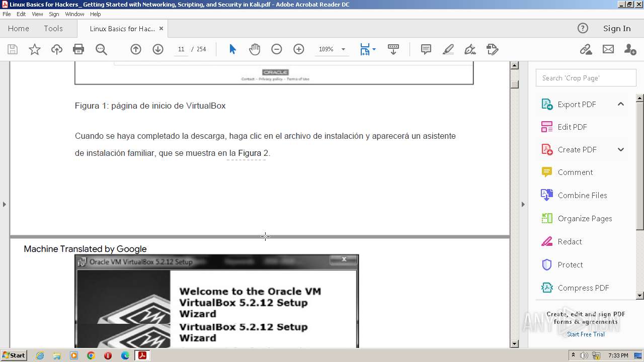Expand the Create PDF section chevron
Screen dimensions: 644x362
tap(620, 149)
